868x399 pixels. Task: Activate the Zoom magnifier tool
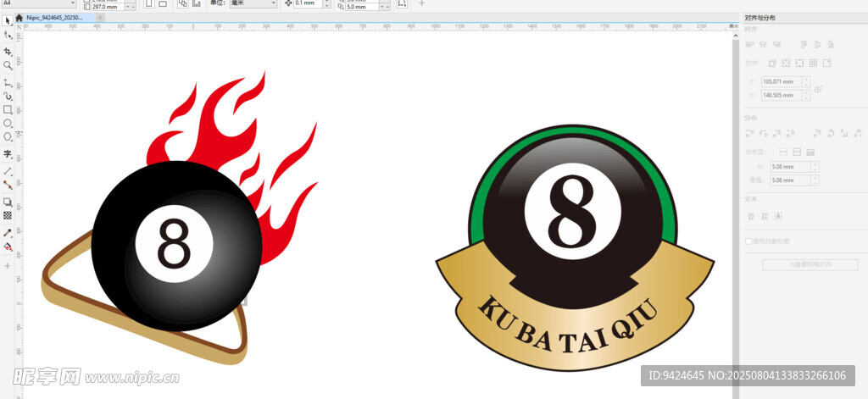(x=8, y=65)
